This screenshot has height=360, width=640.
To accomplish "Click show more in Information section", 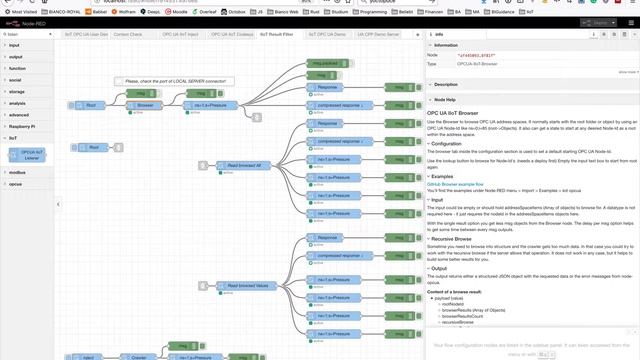I will pyautogui.click(x=628, y=72).
